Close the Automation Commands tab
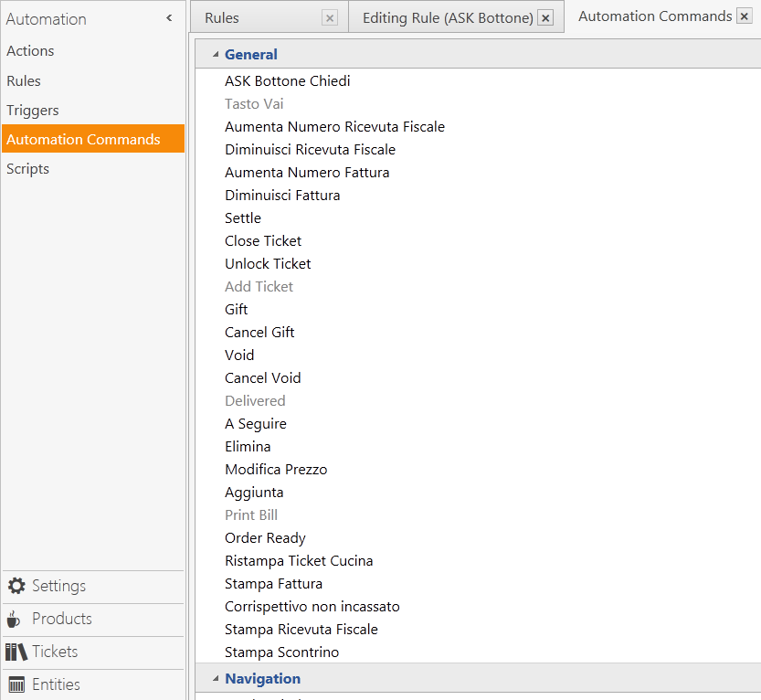The height and width of the screenshot is (700, 761). [745, 16]
